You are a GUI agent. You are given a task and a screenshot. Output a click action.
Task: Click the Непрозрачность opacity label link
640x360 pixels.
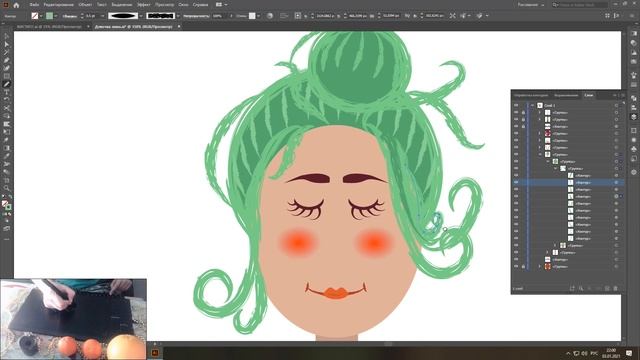click(196, 16)
